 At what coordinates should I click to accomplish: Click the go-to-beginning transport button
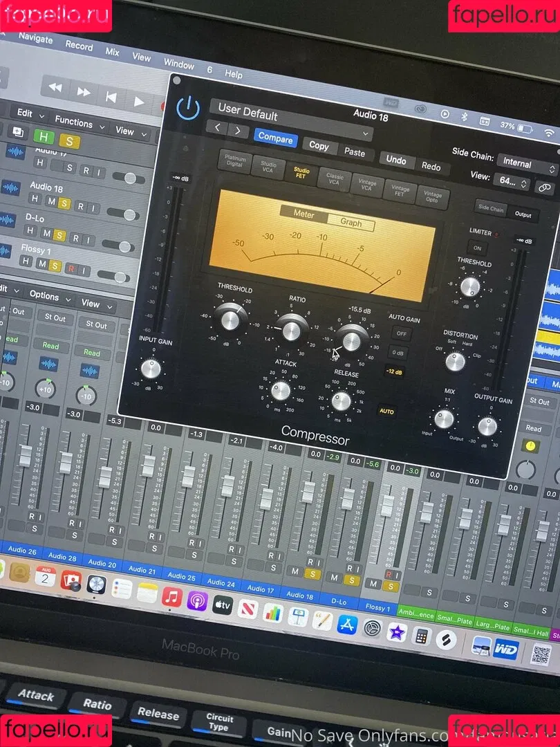coord(111,98)
